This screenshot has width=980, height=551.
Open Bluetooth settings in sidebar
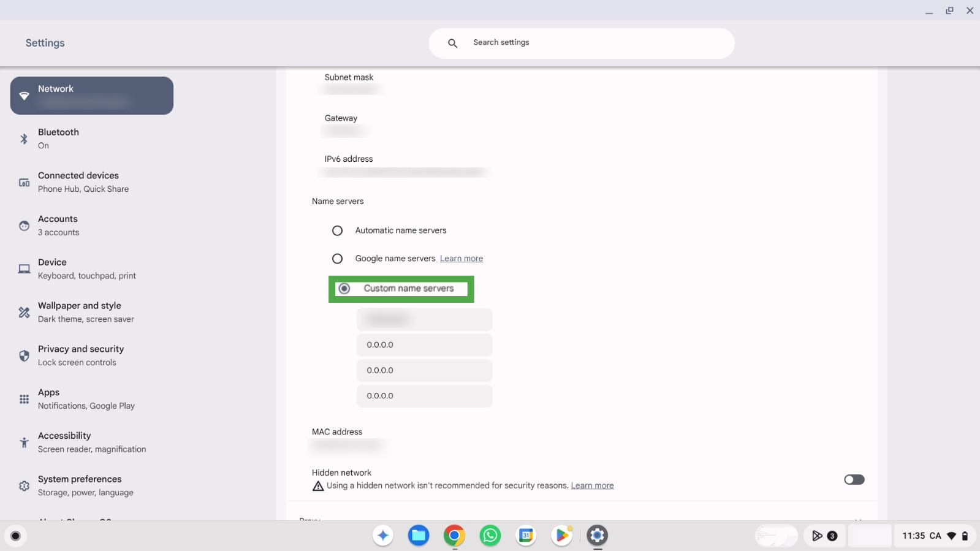[92, 139]
